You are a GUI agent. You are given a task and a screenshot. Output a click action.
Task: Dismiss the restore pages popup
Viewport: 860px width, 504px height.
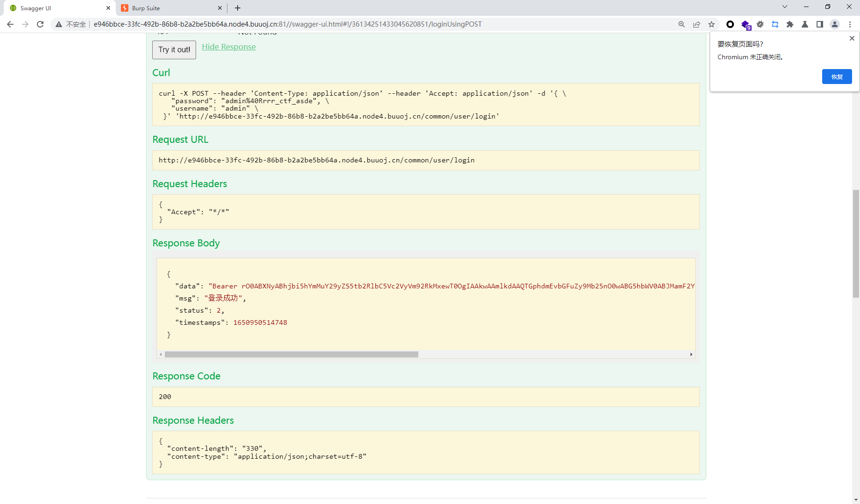[852, 38]
